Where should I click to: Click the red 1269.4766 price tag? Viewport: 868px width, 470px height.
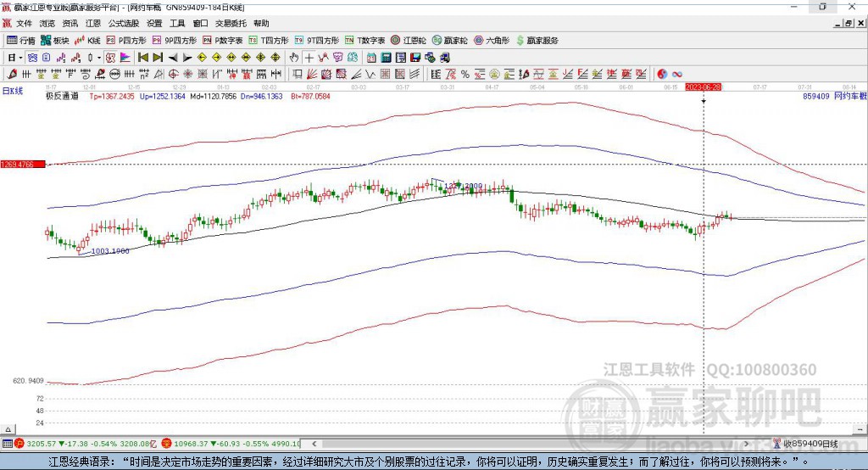(x=23, y=165)
